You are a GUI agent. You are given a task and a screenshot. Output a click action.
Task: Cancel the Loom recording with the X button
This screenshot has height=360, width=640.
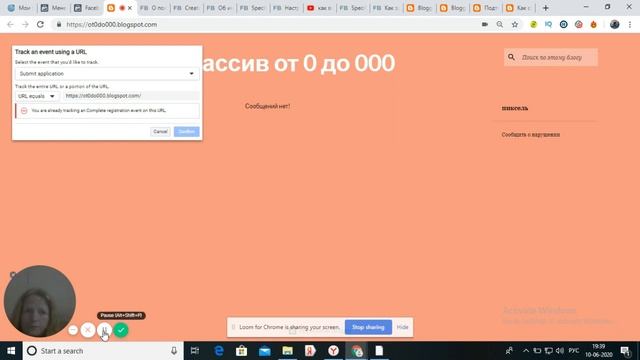tap(88, 330)
